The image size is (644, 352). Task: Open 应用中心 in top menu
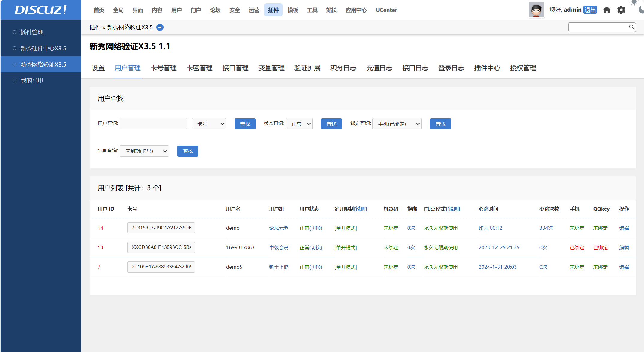pyautogui.click(x=356, y=10)
